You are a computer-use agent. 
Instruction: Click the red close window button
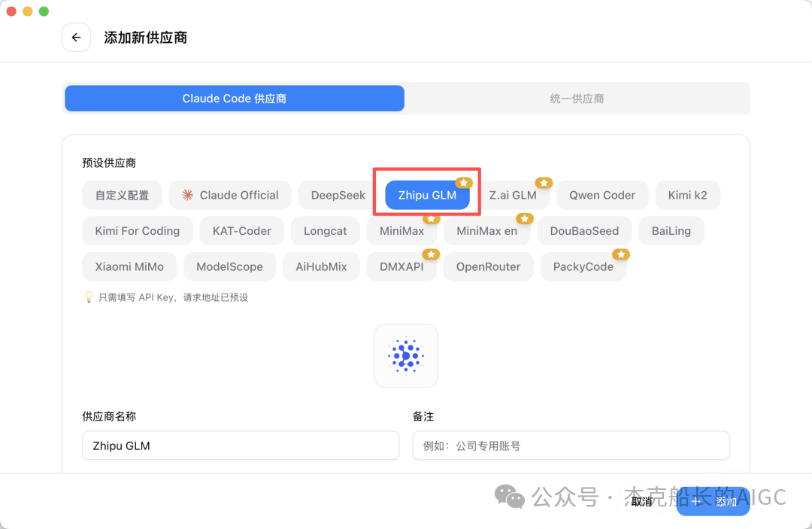[11, 11]
